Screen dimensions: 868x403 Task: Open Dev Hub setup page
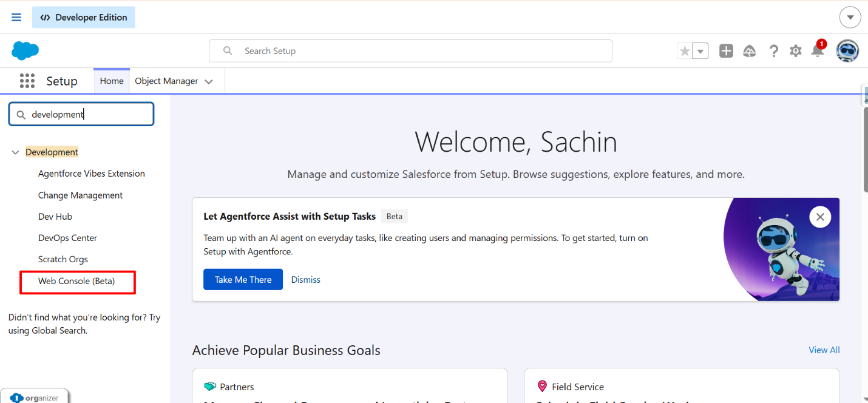coord(55,217)
